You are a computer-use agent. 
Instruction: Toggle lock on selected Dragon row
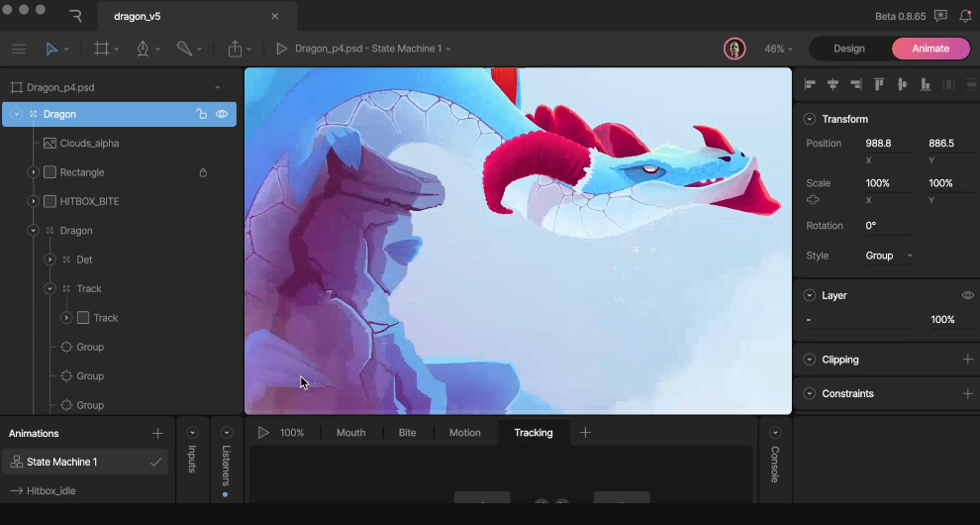click(201, 114)
